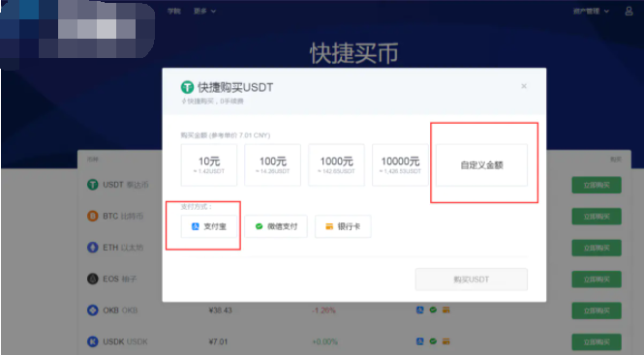This screenshot has width=644, height=355.
Task: Click the BTC Bitcoin coin icon
Action: 93,216
